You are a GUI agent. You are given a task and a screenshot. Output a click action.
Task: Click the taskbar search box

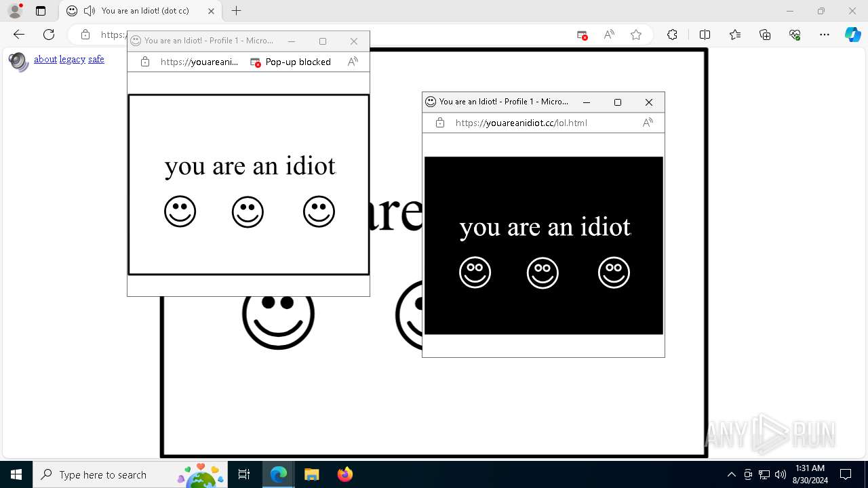pyautogui.click(x=129, y=474)
